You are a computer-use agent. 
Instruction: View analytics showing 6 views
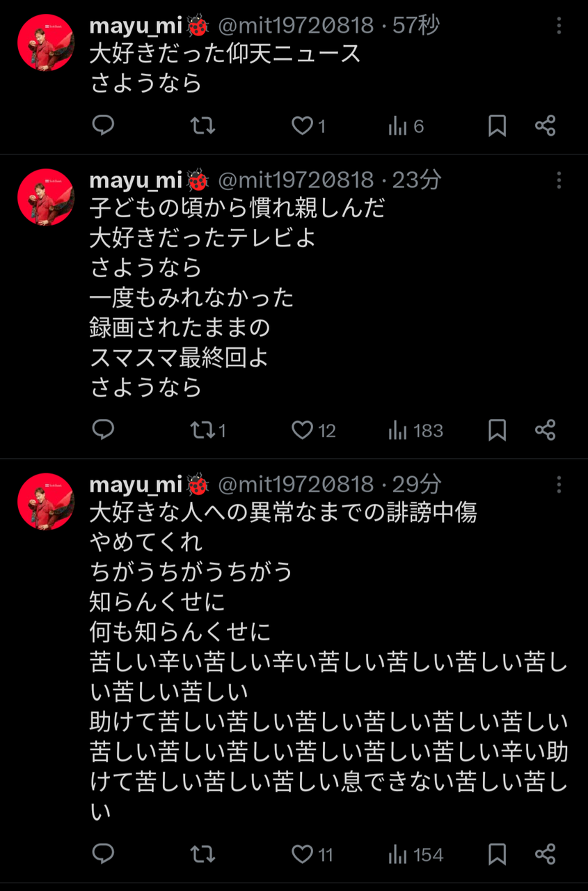406,126
